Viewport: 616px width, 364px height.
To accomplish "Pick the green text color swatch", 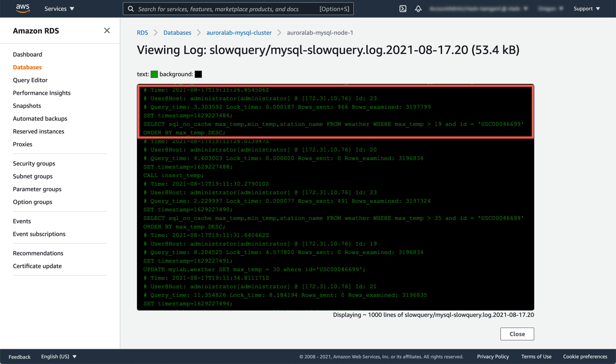I will pyautogui.click(x=154, y=74).
